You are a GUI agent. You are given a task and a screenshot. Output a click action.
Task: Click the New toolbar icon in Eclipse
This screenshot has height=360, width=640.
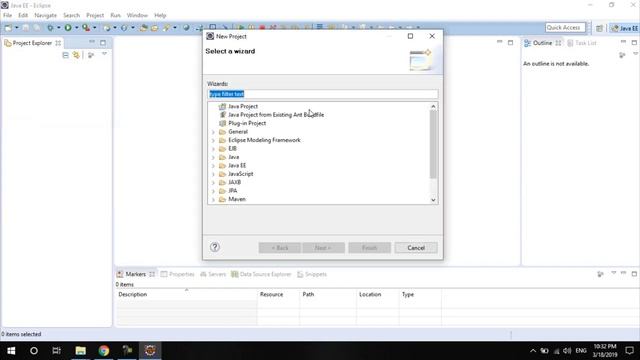pyautogui.click(x=8, y=28)
